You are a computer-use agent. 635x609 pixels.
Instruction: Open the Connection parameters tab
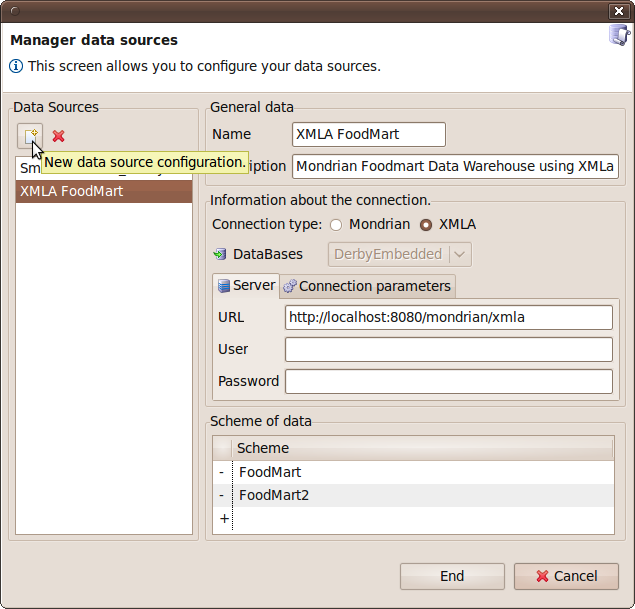point(367,286)
